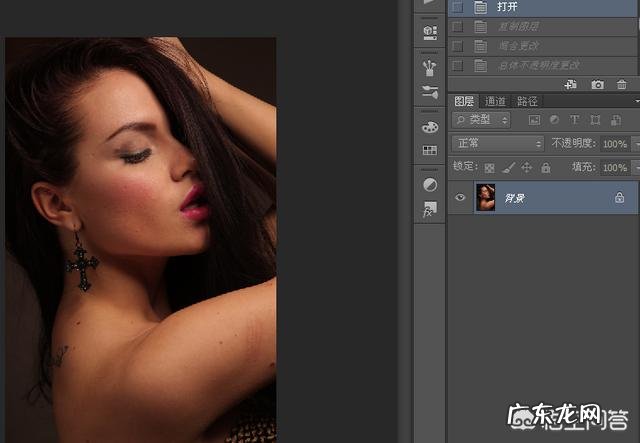Expand the 不透明度 opacity slider arrow
640x443 pixels.
coord(635,144)
